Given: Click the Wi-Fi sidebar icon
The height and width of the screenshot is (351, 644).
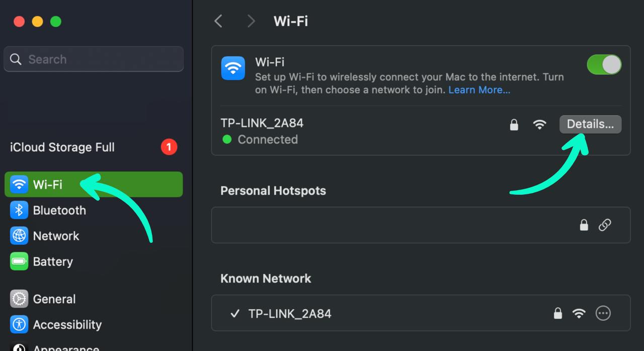Looking at the screenshot, I should coord(19,184).
